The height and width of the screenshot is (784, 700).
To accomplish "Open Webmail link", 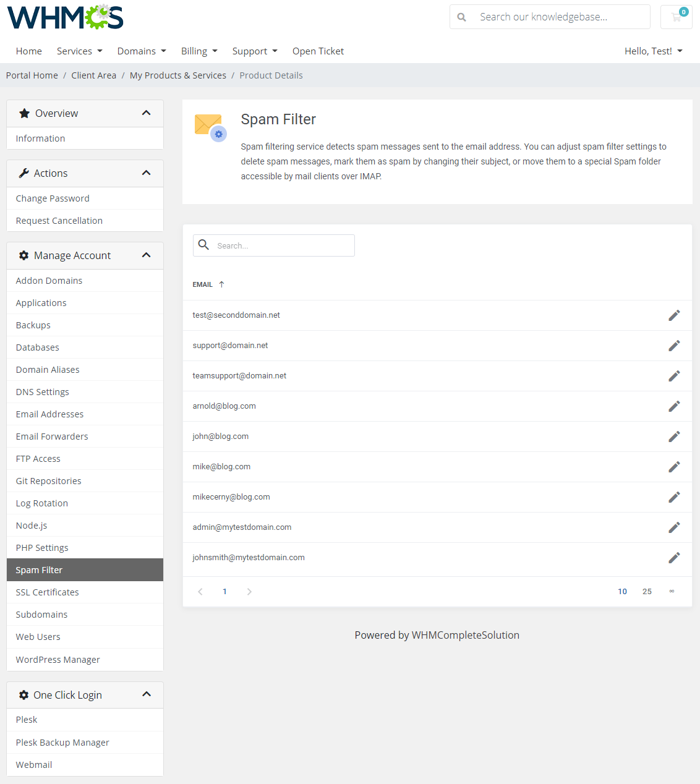I will click(85, 765).
